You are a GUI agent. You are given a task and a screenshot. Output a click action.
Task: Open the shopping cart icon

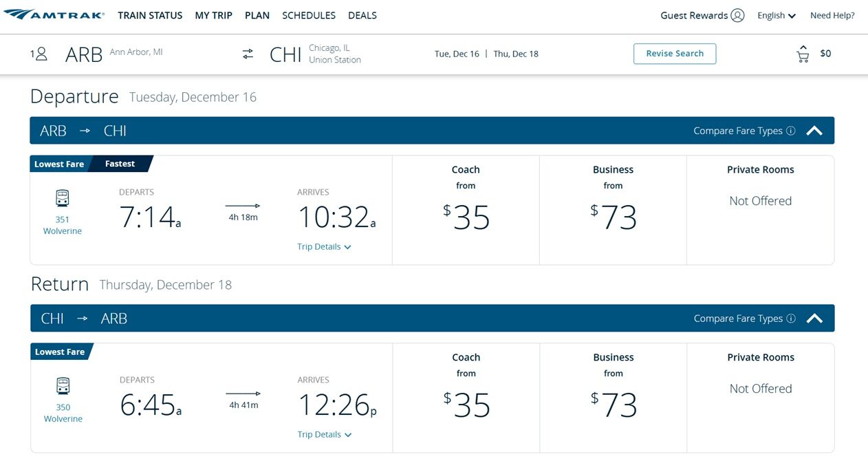click(803, 54)
